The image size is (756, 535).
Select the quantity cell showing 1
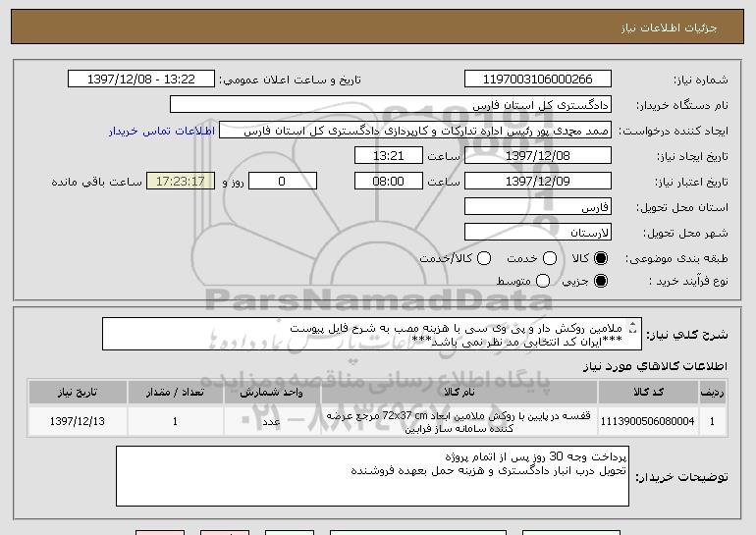pos(176,421)
